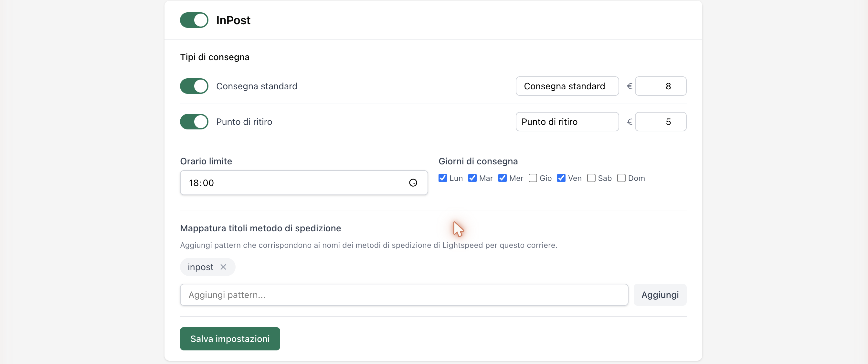Focus the Aggiungi pattern input field
The height and width of the screenshot is (364, 868).
coord(404,294)
